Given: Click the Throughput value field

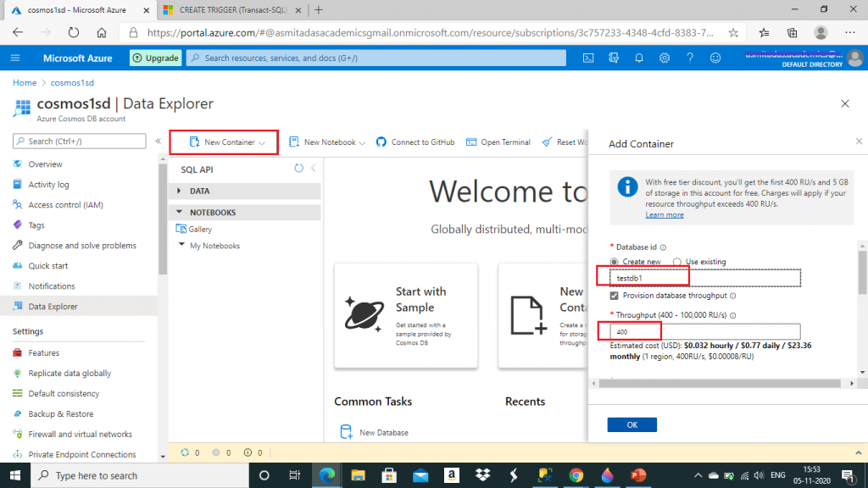Looking at the screenshot, I should click(704, 332).
